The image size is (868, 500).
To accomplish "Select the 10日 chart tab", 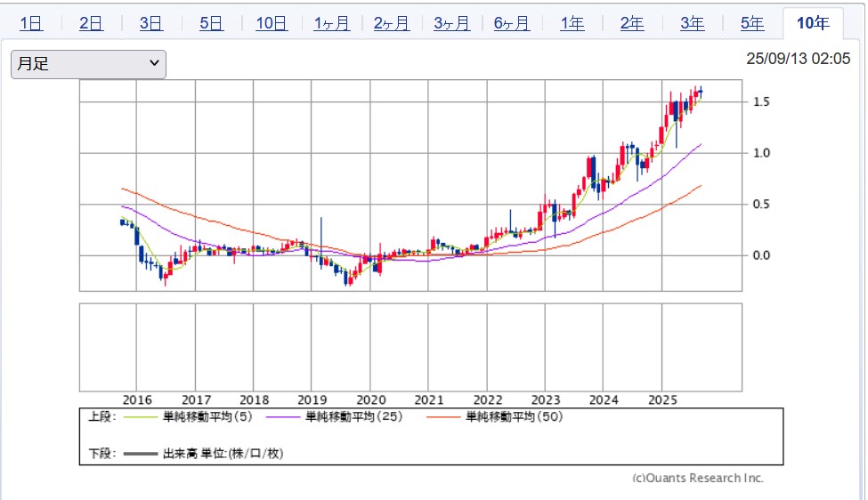I will tap(272, 23).
